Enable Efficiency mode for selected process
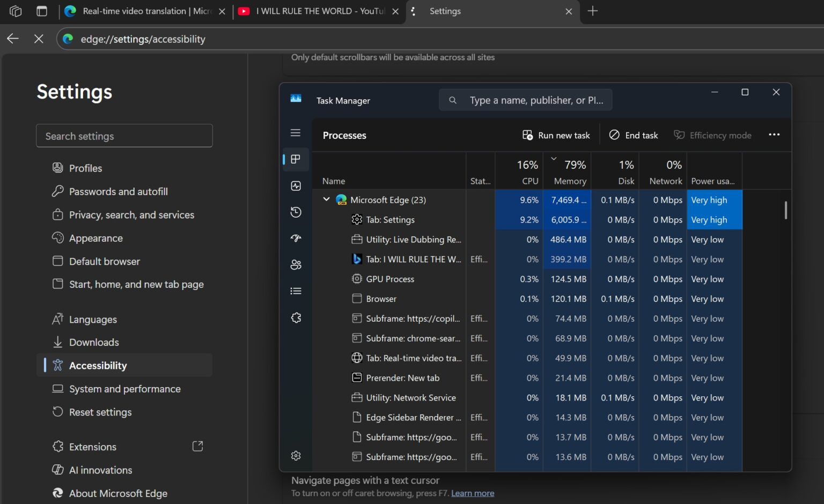 712,135
